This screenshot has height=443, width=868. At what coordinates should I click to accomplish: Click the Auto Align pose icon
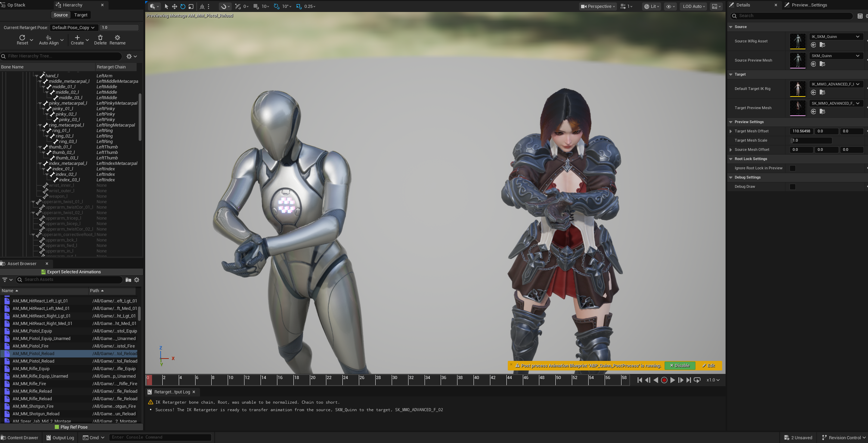49,38
